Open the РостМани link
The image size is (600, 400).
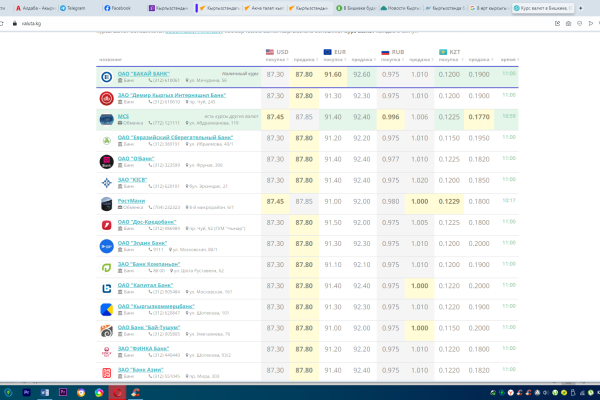tap(131, 201)
